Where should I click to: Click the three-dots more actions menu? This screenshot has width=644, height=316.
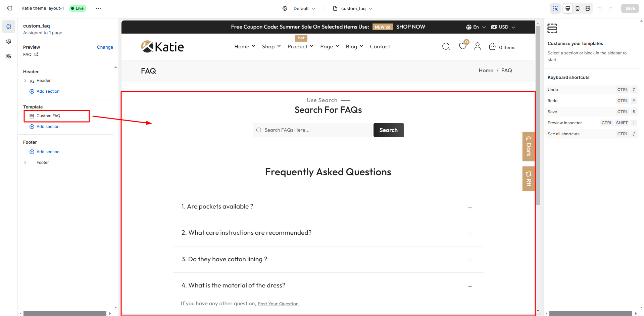[98, 8]
